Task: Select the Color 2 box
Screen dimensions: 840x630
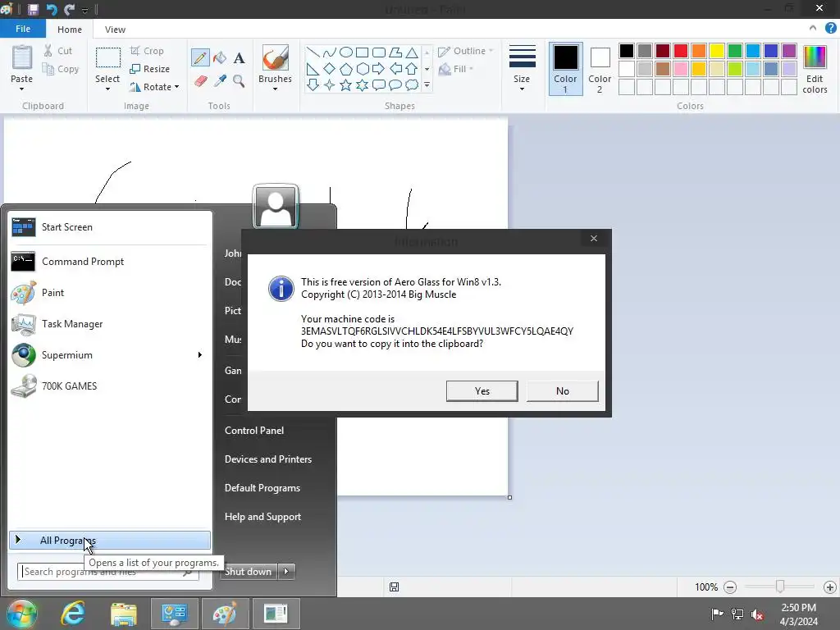Action: click(600, 69)
